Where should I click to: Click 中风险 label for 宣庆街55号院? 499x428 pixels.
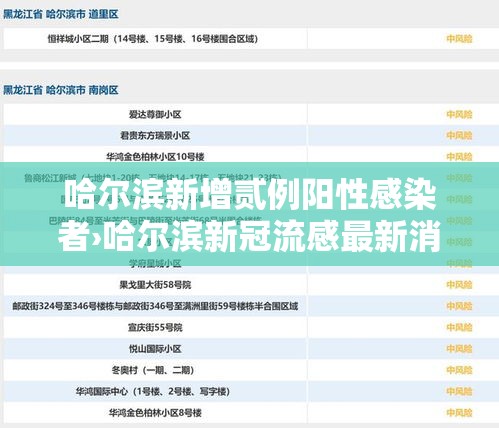[459, 327]
